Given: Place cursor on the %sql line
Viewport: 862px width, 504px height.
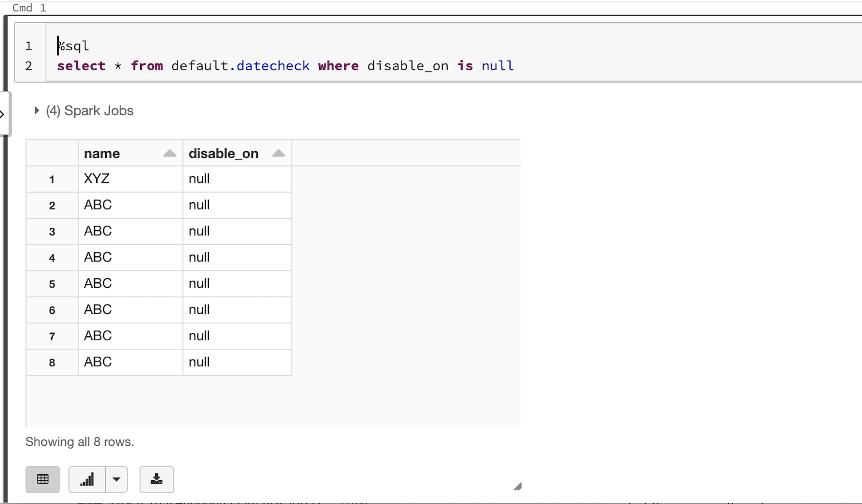Looking at the screenshot, I should (x=73, y=45).
